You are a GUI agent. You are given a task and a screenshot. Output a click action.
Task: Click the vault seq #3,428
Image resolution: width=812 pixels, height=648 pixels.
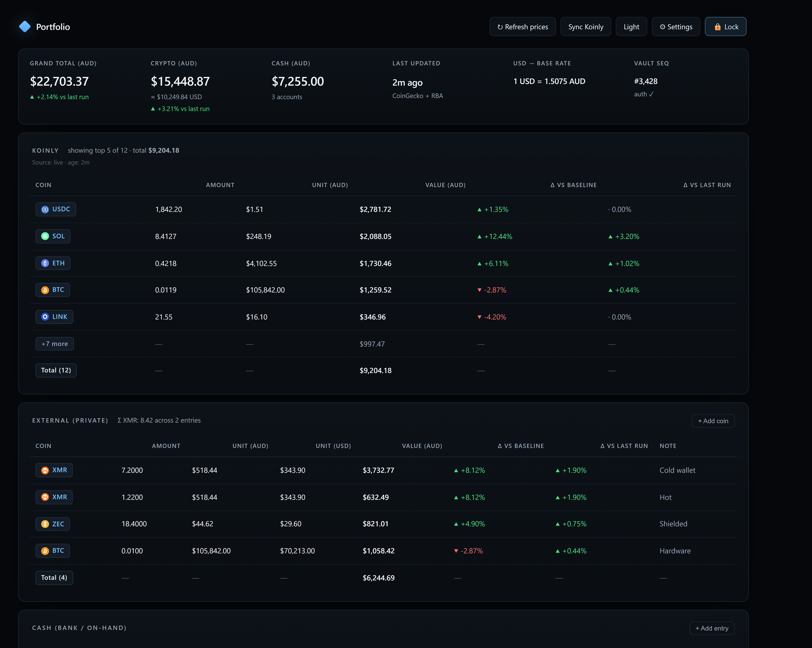[x=646, y=81]
